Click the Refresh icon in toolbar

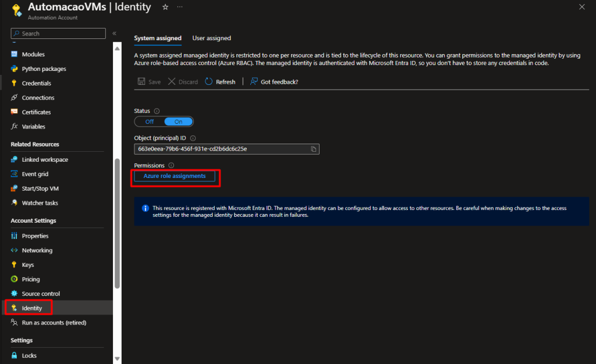[x=210, y=82]
